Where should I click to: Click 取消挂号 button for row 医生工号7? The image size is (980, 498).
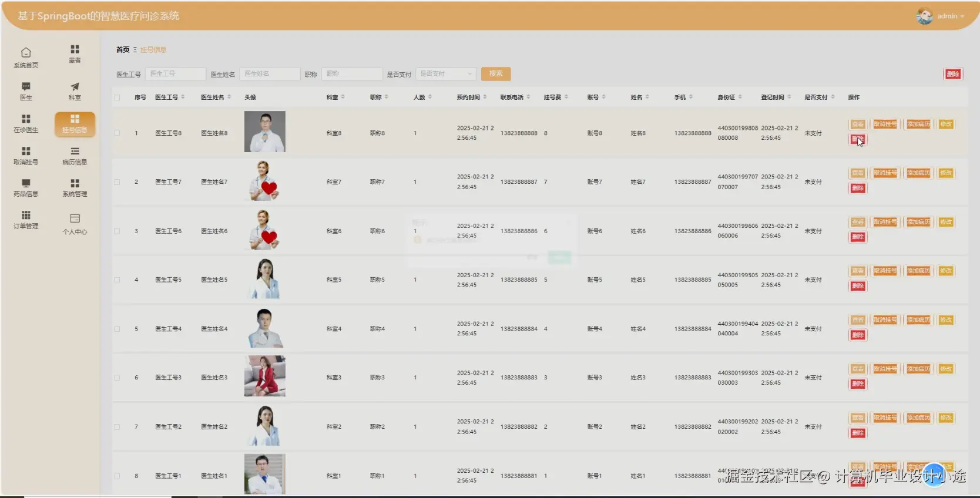(x=885, y=173)
